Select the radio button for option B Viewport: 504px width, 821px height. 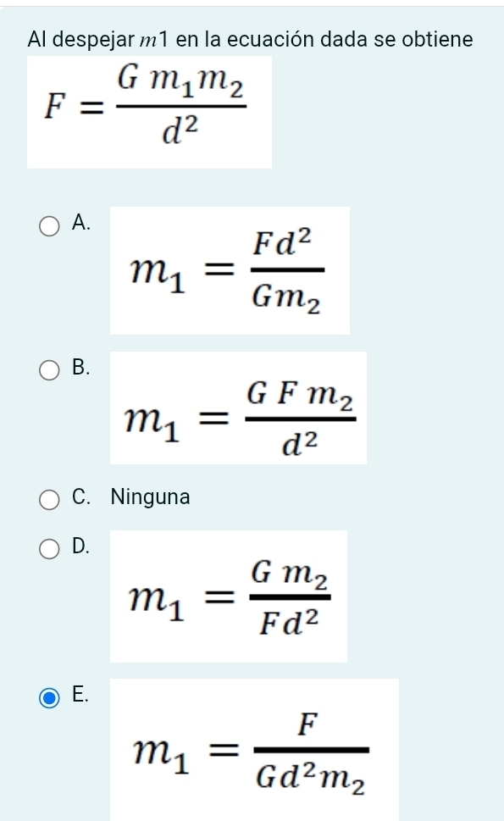[48, 369]
